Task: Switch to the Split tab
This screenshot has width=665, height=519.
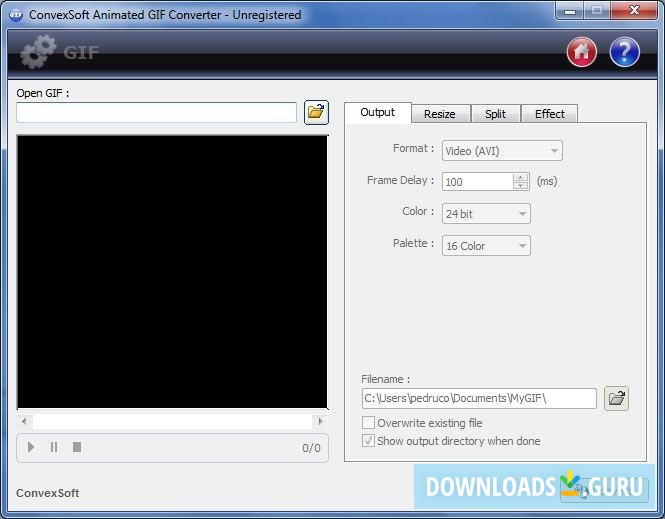Action: pos(495,114)
